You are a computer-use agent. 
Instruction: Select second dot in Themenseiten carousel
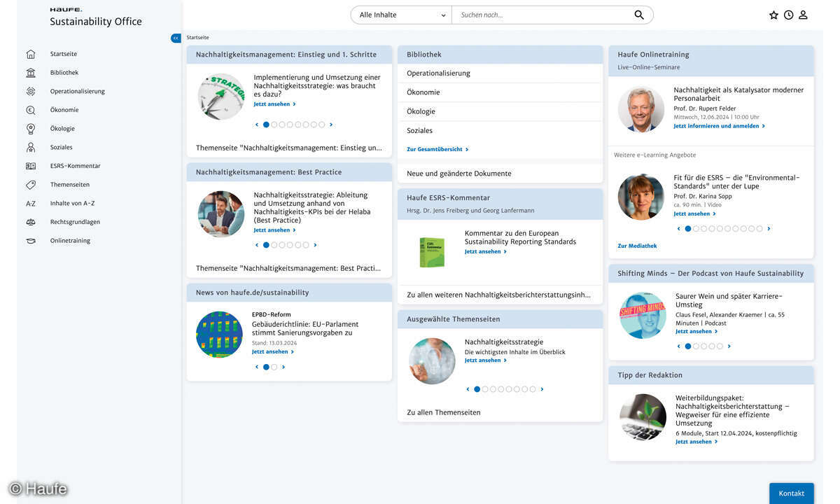point(485,389)
